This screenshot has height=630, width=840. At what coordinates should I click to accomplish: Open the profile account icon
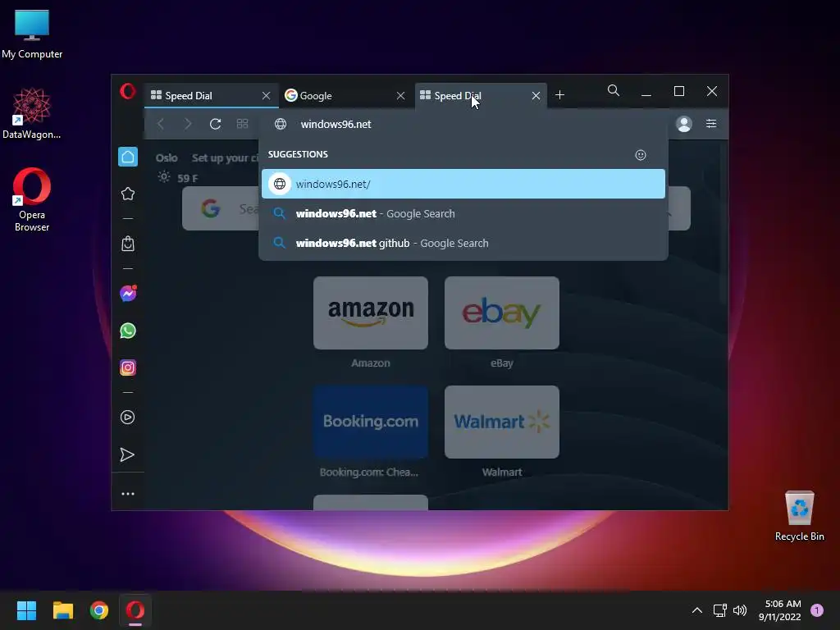click(684, 124)
